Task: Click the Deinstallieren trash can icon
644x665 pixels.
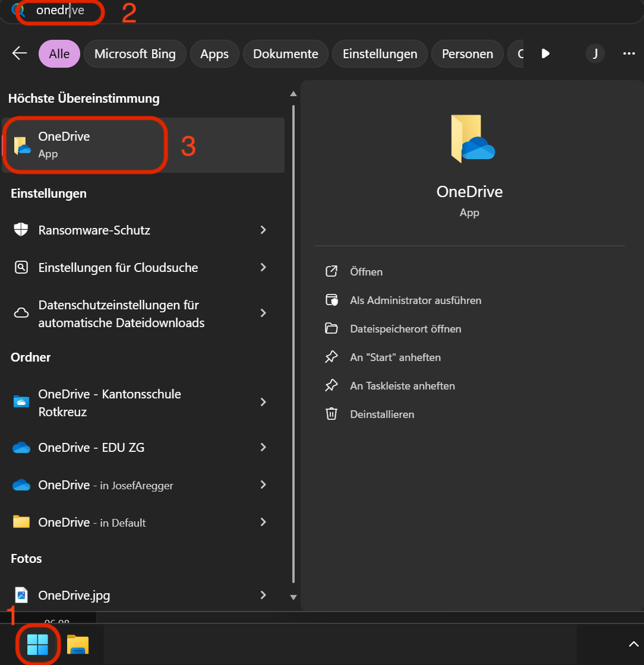Action: coord(332,413)
